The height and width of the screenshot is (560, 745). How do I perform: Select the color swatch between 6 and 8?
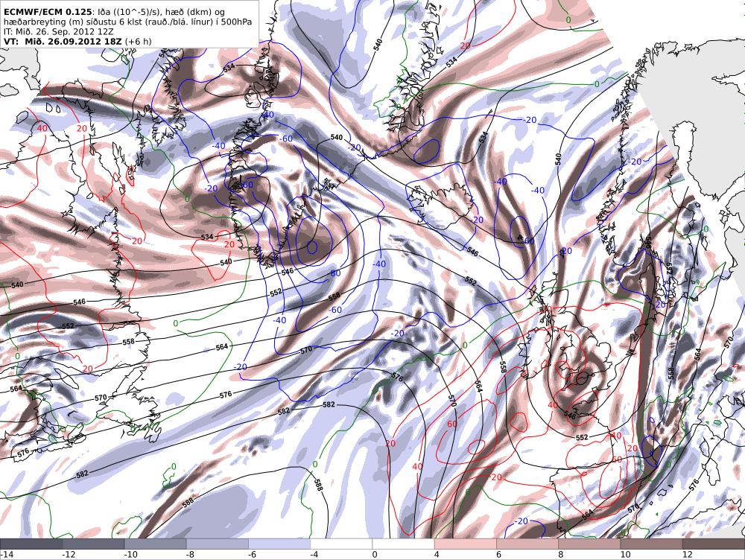[x=527, y=544]
